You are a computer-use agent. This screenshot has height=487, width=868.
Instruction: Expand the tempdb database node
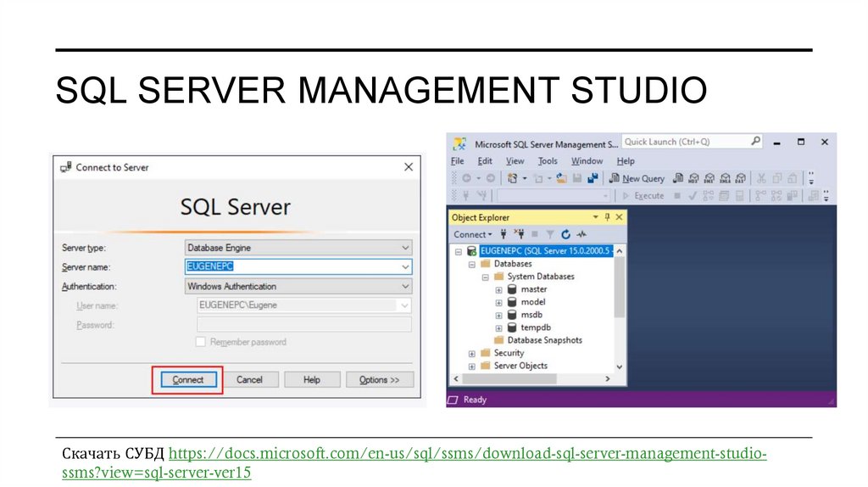click(498, 328)
